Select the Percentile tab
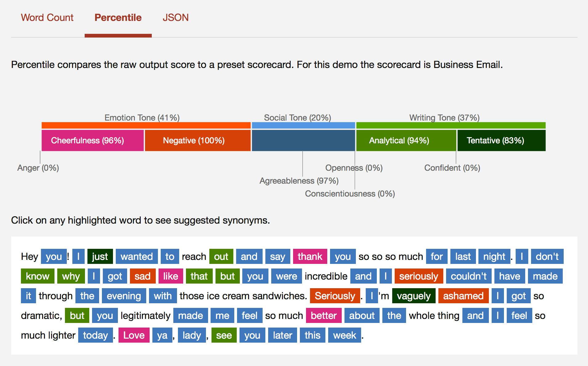 pos(118,18)
